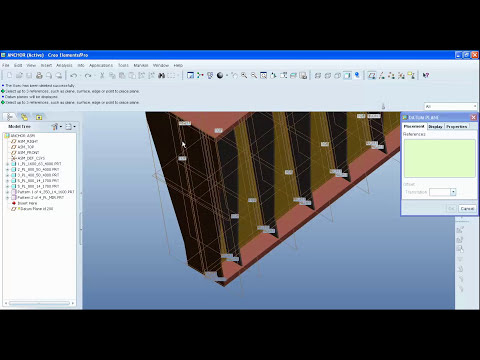
Task: Click the Refit to screen icon
Action: click(264, 76)
